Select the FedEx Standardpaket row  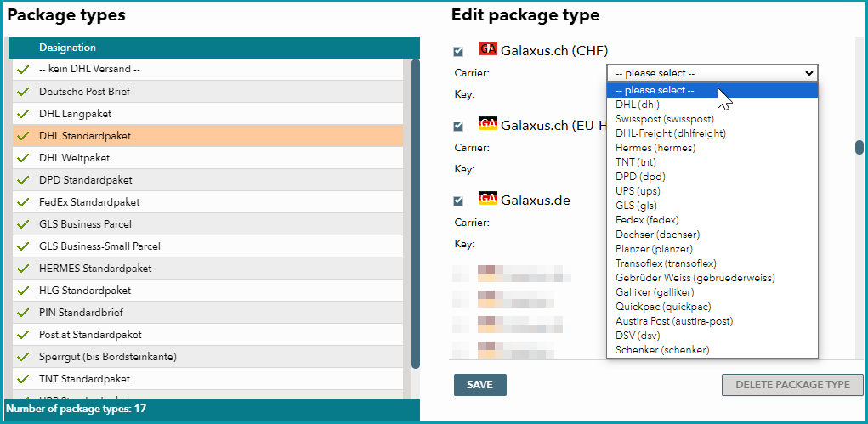click(207, 202)
